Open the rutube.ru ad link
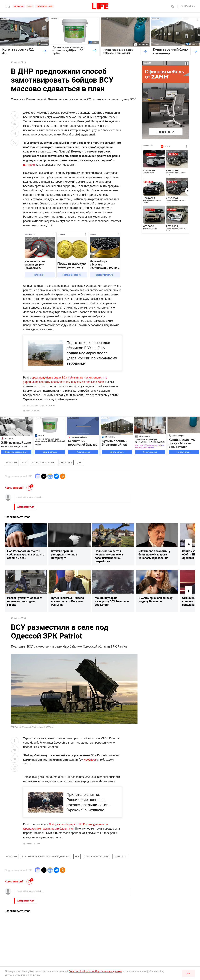 [39, 275]
